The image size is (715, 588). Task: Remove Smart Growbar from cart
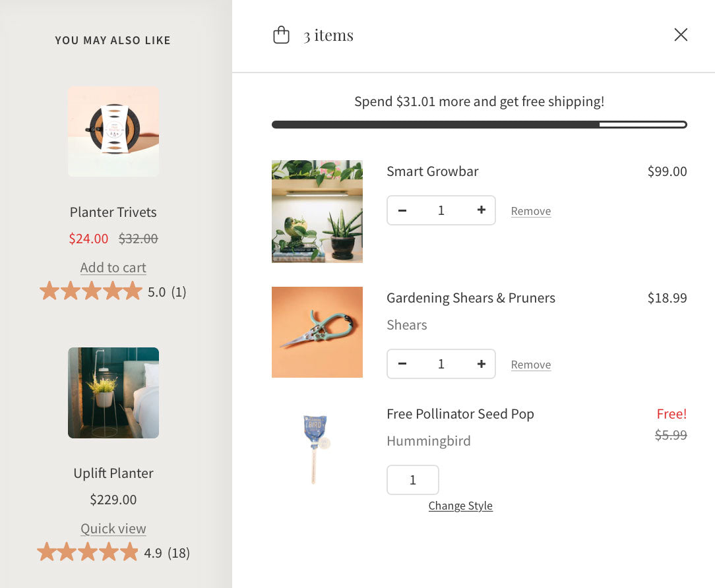point(531,211)
